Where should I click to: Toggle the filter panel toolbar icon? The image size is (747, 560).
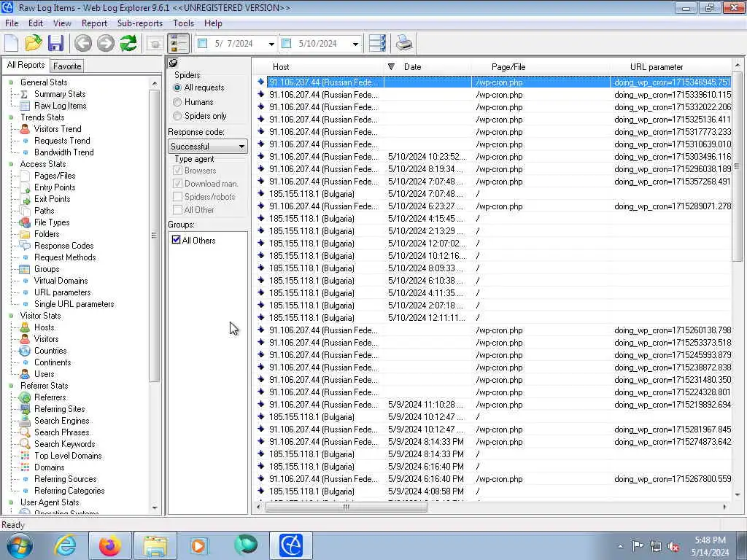[x=179, y=43]
